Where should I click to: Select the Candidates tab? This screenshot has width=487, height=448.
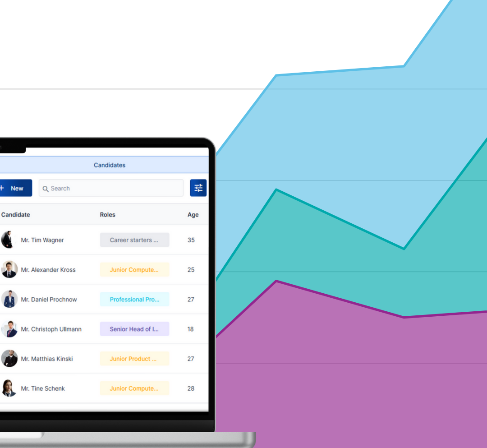109,165
